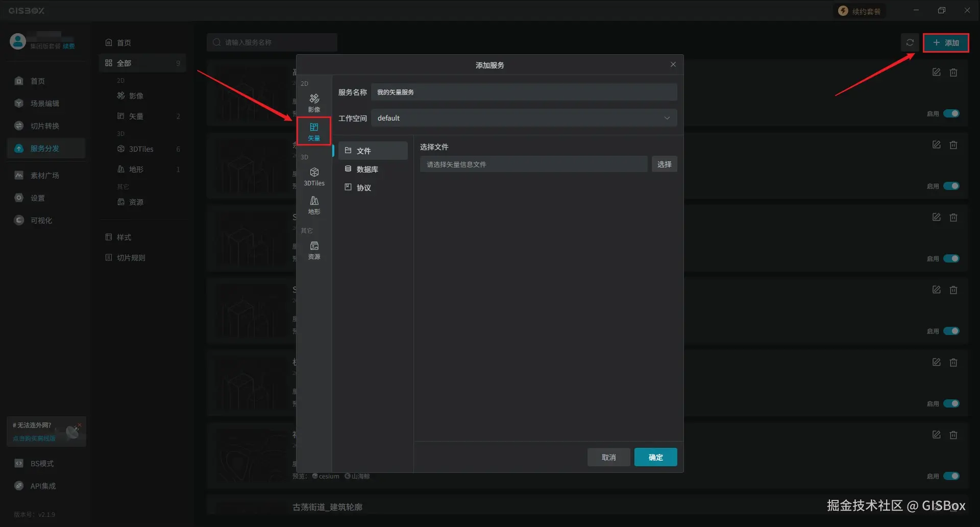Viewport: 980px width, 527px height.
Task: Click the 取消 button
Action: coord(608,457)
